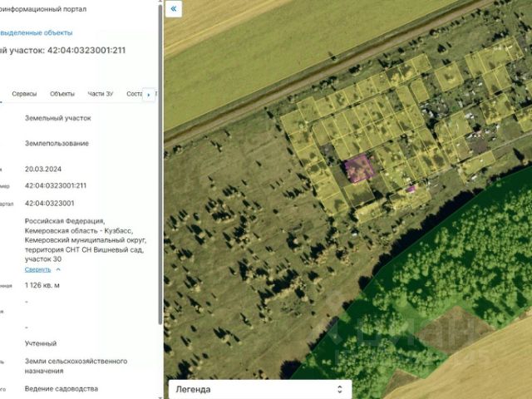Click the quarter number 42:04:0323001
Screen dimensions: 532x399
pos(50,203)
